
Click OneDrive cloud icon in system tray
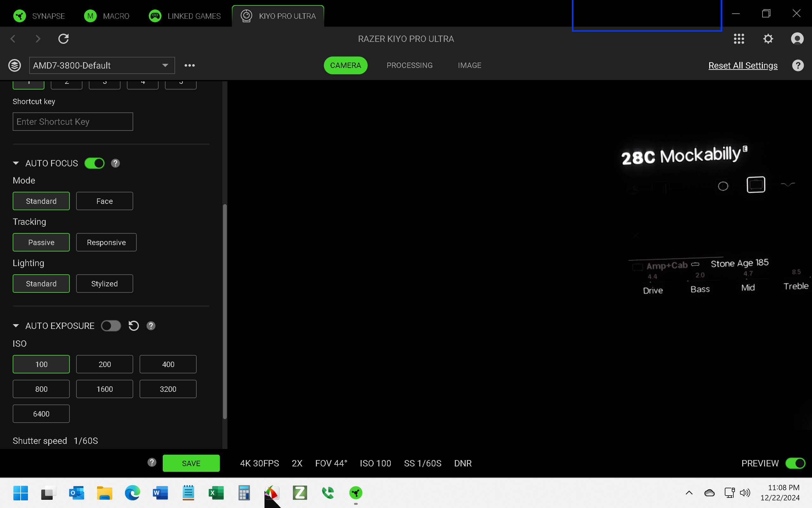pyautogui.click(x=709, y=493)
